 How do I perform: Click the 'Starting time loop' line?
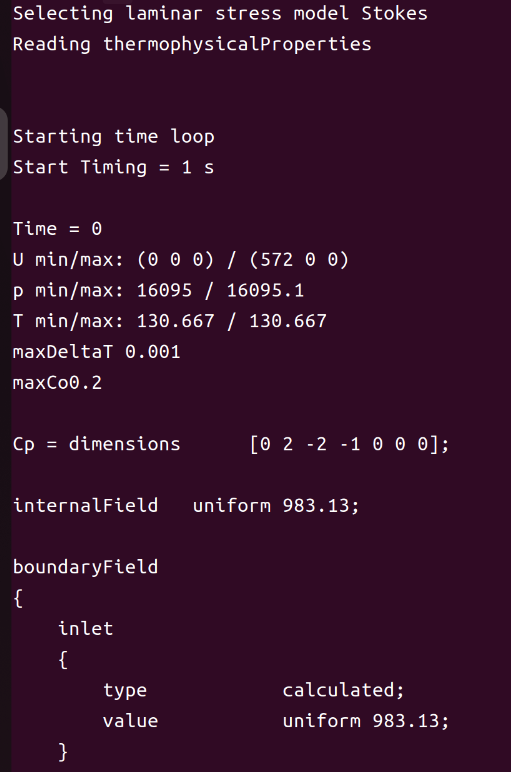tap(114, 136)
